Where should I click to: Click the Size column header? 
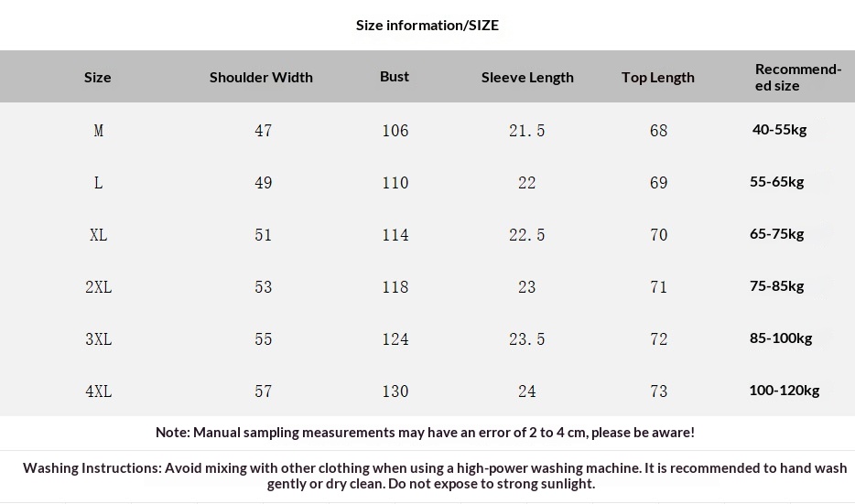(x=98, y=77)
